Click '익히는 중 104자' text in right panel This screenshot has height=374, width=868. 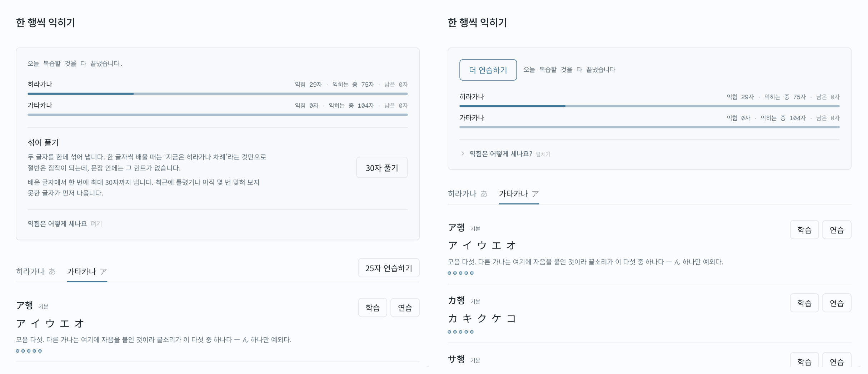click(x=783, y=118)
